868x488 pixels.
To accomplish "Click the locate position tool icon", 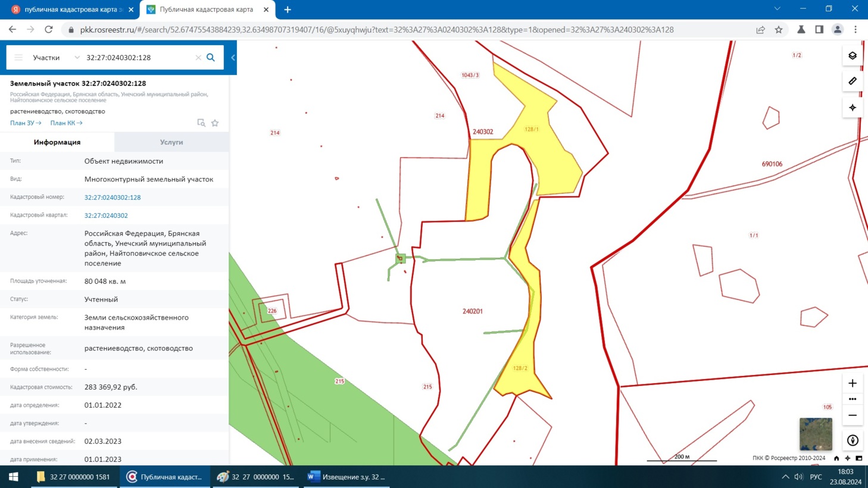I will click(853, 108).
